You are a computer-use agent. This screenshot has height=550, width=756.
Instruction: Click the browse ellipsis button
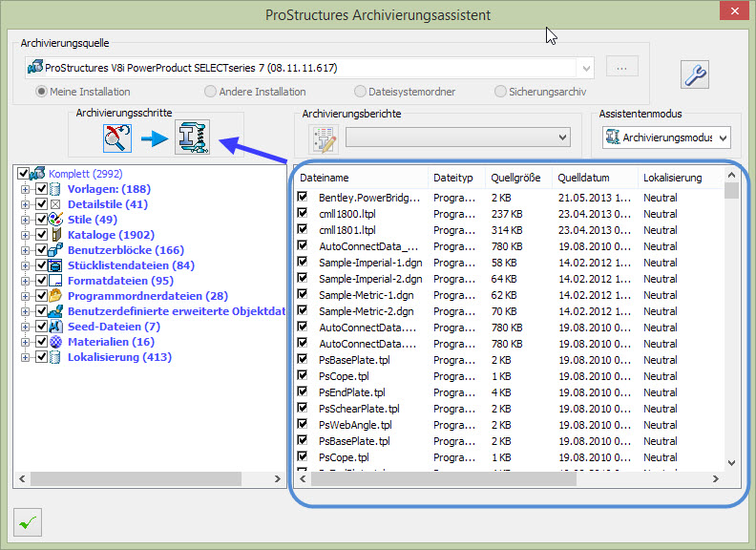click(x=622, y=67)
